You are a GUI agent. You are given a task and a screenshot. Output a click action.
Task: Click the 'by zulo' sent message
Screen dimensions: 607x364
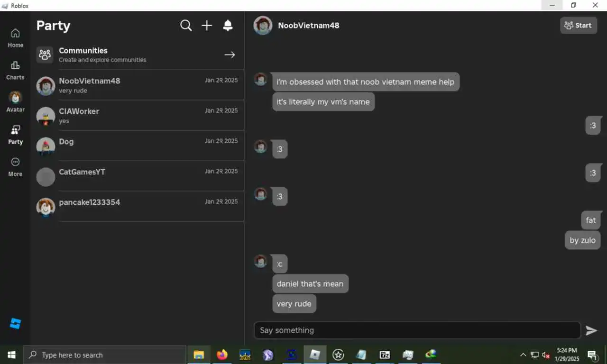pyautogui.click(x=583, y=240)
